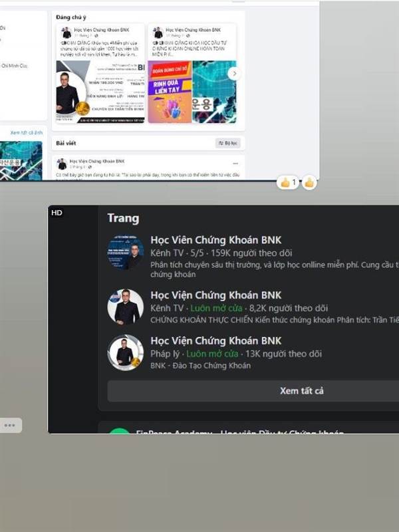Click the teal stock chart map image in second post
Image resolution: width=399 pixels, height=532 pixels.
pos(214,92)
